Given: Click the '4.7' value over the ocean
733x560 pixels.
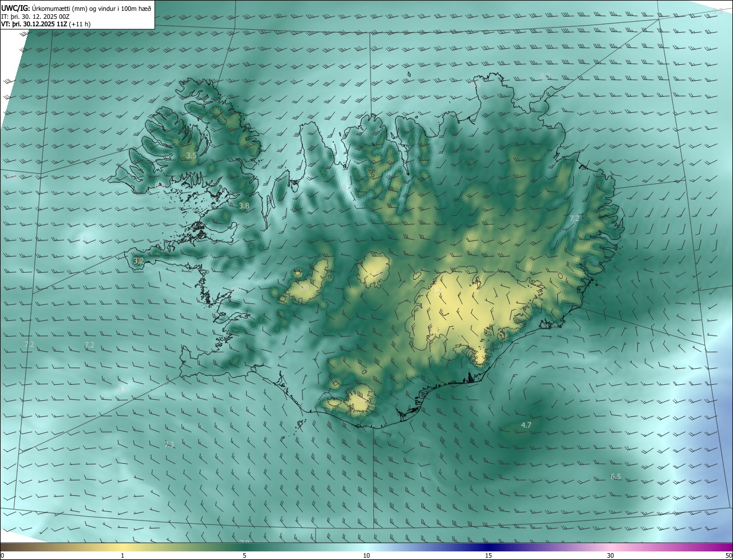Looking at the screenshot, I should pyautogui.click(x=526, y=425).
